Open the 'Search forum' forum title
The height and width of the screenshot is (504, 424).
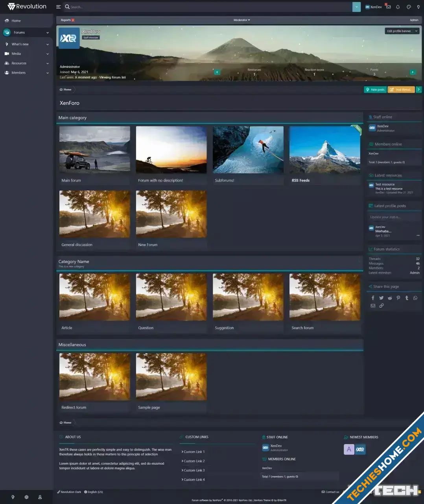[x=302, y=328]
